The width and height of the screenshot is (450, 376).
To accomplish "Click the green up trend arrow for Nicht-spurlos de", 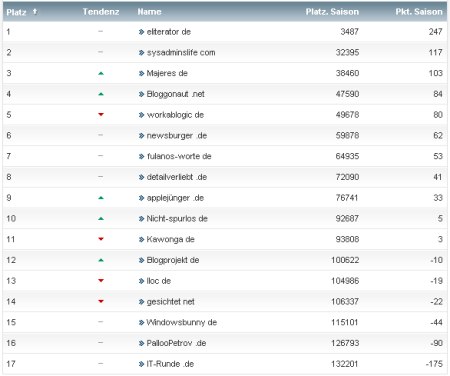I will (x=101, y=219).
